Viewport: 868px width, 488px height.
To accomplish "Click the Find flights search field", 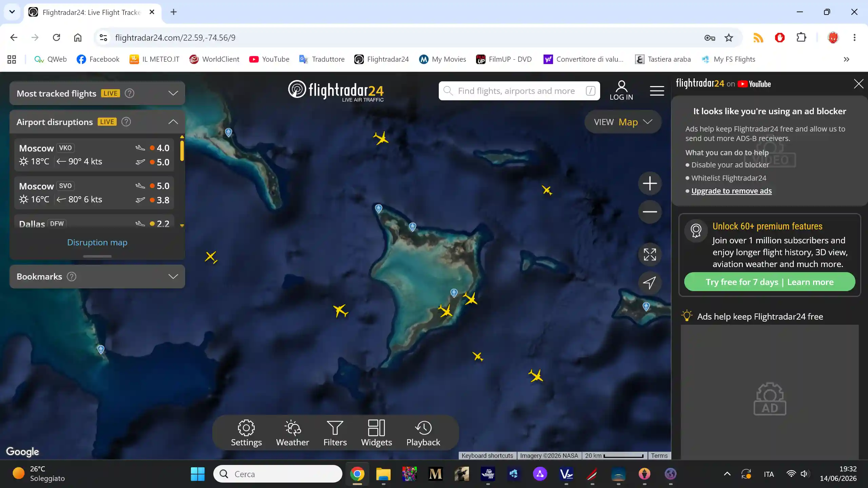I will coord(519,91).
